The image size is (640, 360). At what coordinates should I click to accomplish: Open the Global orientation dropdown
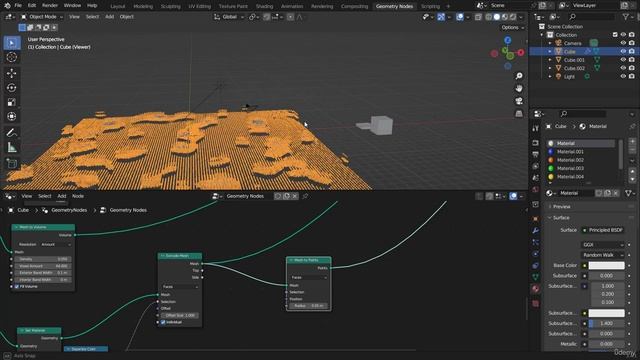coord(229,17)
